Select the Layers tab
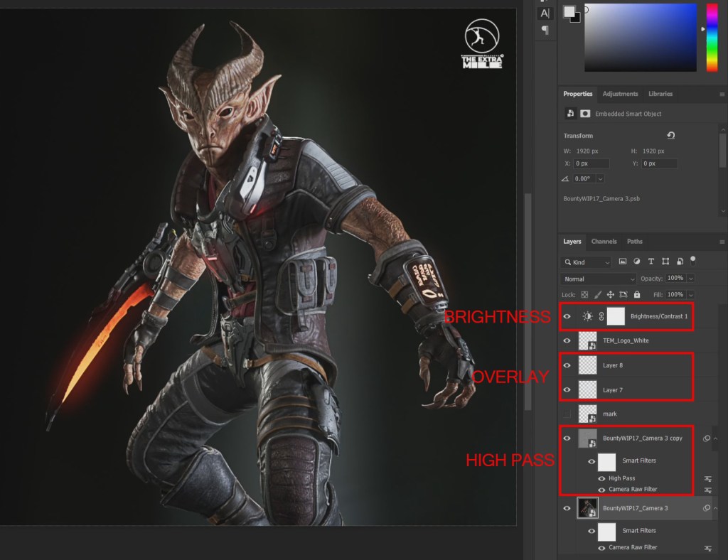 click(572, 241)
